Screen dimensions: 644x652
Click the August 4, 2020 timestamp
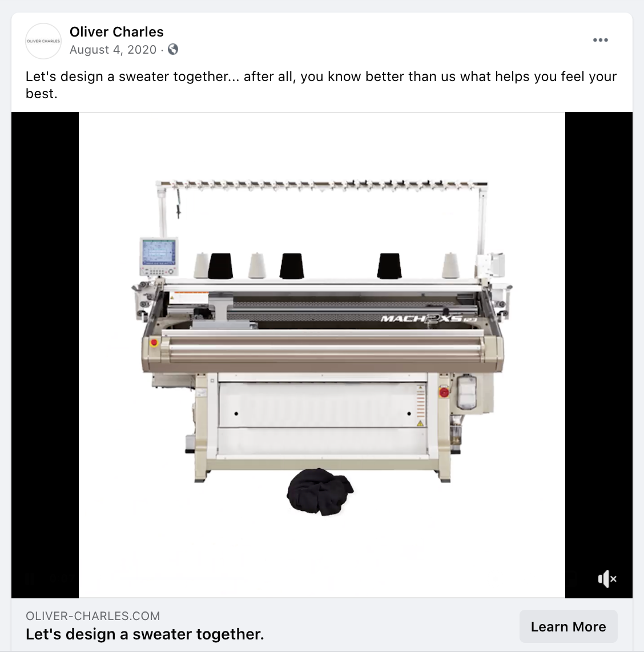tap(112, 50)
